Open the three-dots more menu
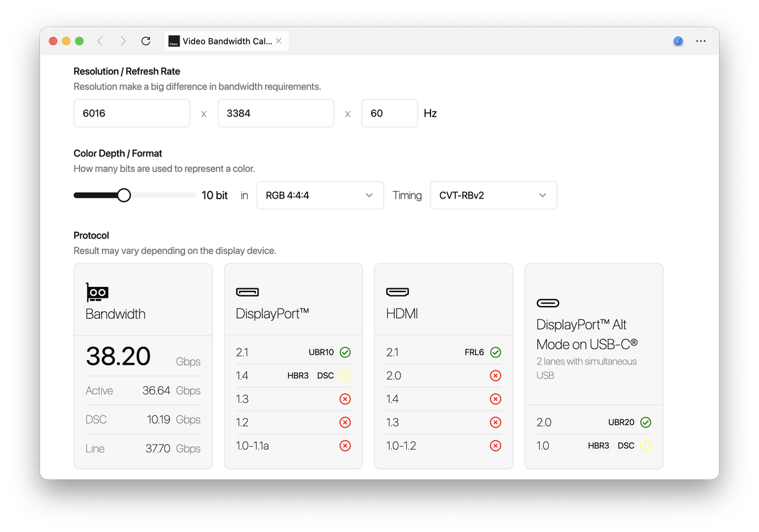Viewport: 759px width, 532px height. [x=700, y=41]
